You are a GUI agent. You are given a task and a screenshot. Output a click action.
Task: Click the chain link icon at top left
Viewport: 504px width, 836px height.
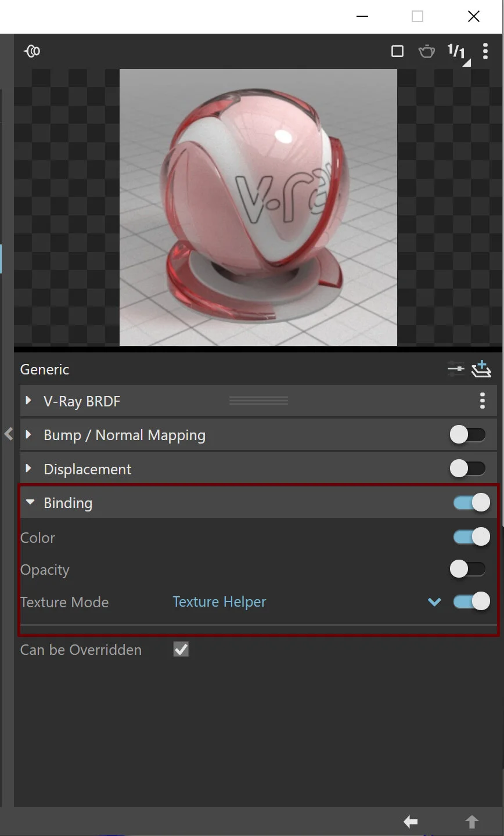point(33,51)
